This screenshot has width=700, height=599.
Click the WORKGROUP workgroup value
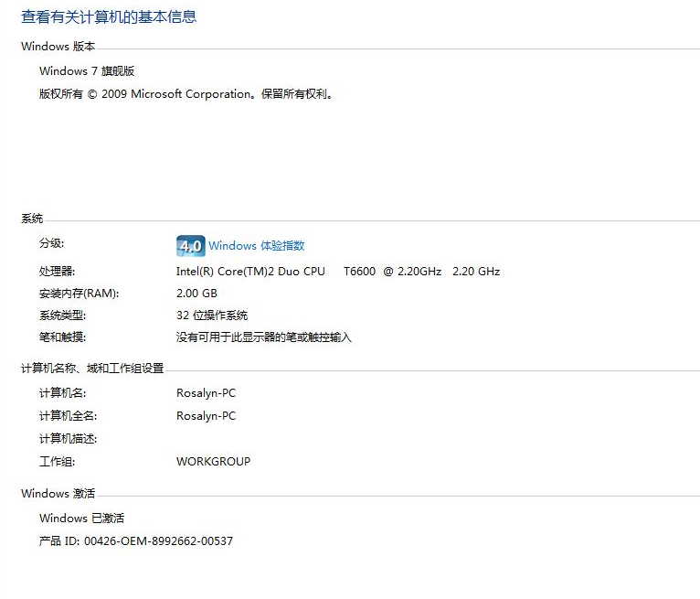click(213, 462)
